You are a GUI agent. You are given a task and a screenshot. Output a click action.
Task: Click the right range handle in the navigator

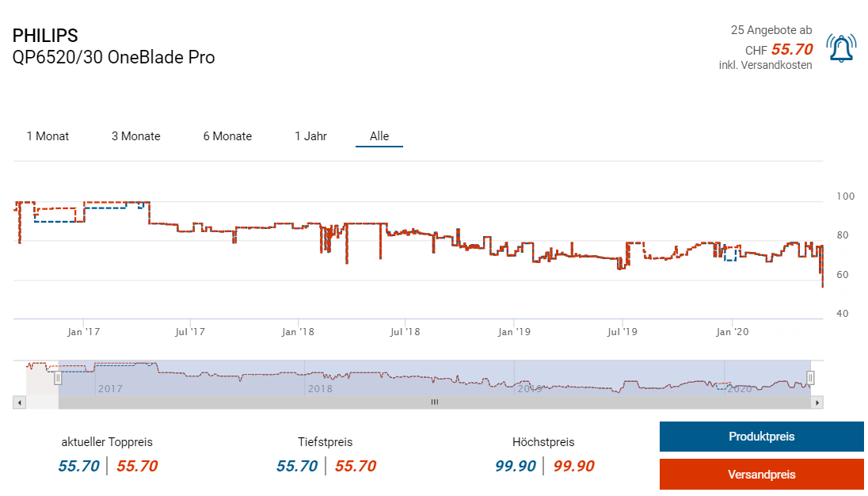click(810, 378)
